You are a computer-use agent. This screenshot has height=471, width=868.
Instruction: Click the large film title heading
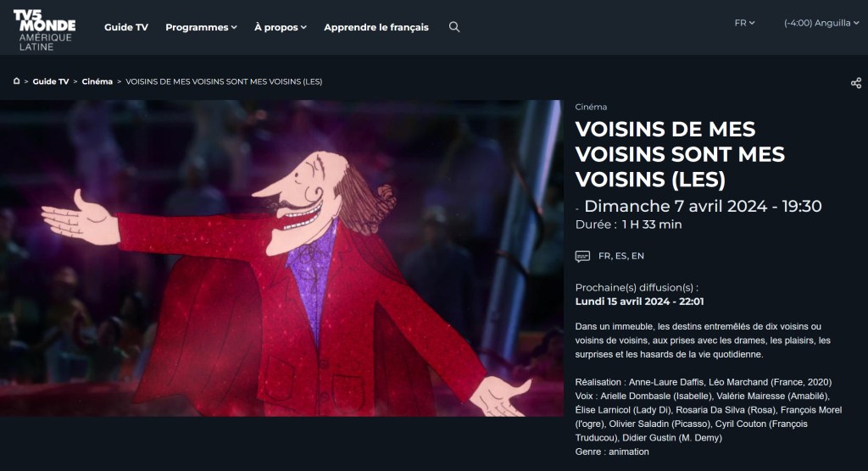pyautogui.click(x=680, y=154)
